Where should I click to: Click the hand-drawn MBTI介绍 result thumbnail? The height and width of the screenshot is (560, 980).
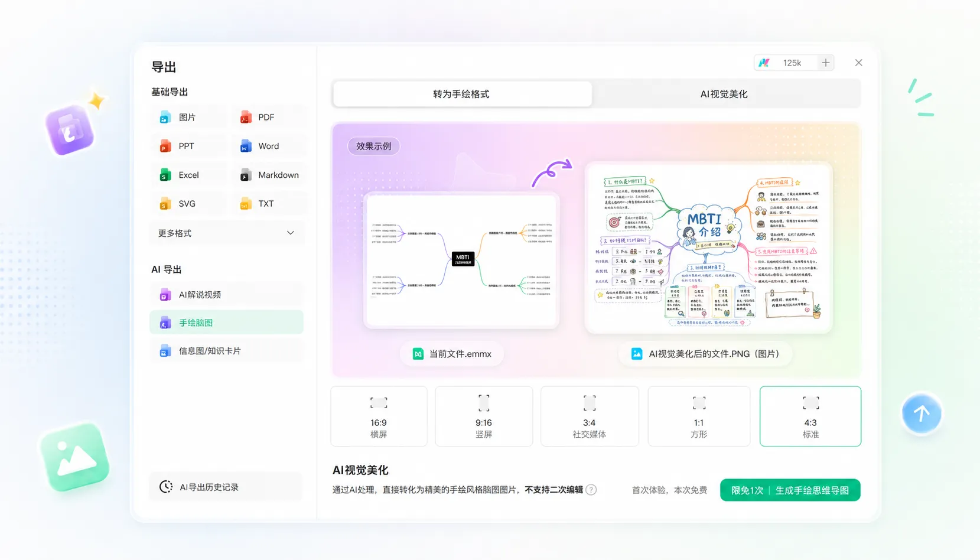pos(708,248)
